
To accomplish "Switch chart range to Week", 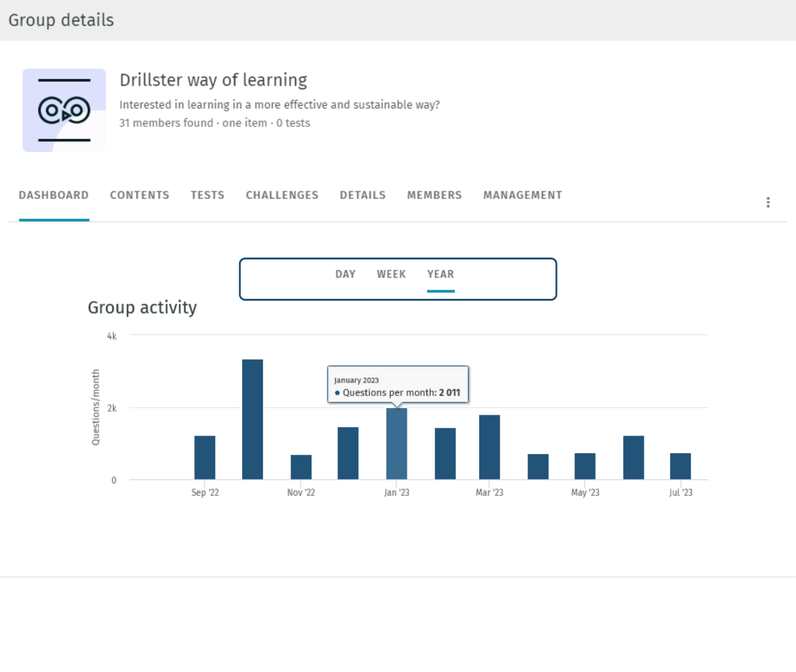I will [x=391, y=274].
